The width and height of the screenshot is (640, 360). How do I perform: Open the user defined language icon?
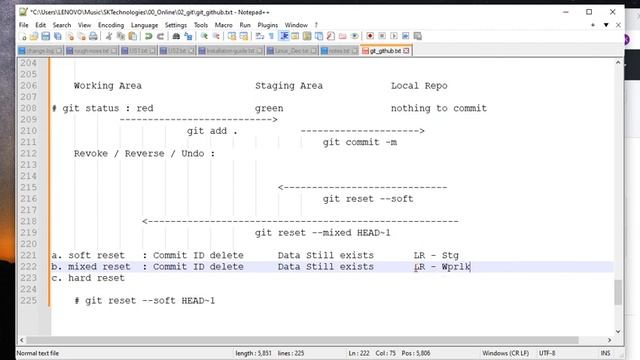[x=295, y=36]
